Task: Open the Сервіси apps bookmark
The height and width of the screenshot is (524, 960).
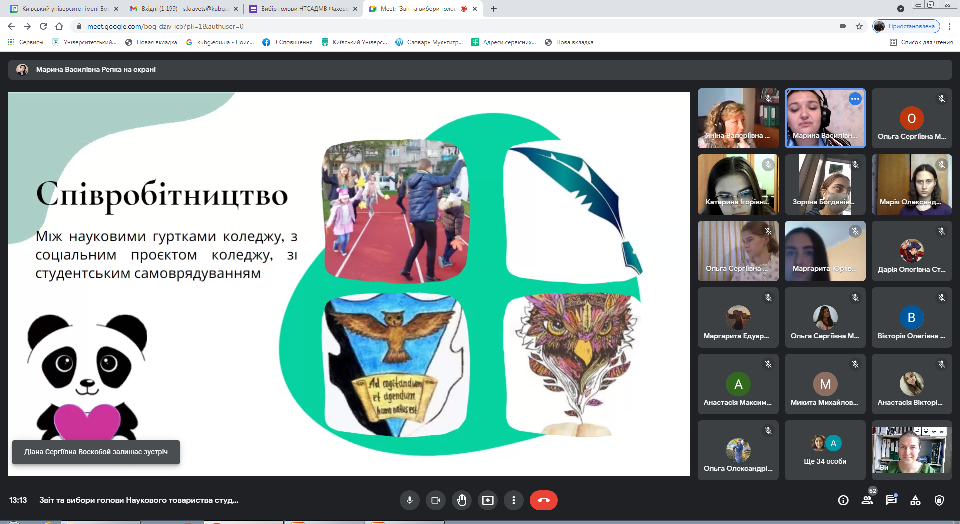Action: [25, 42]
